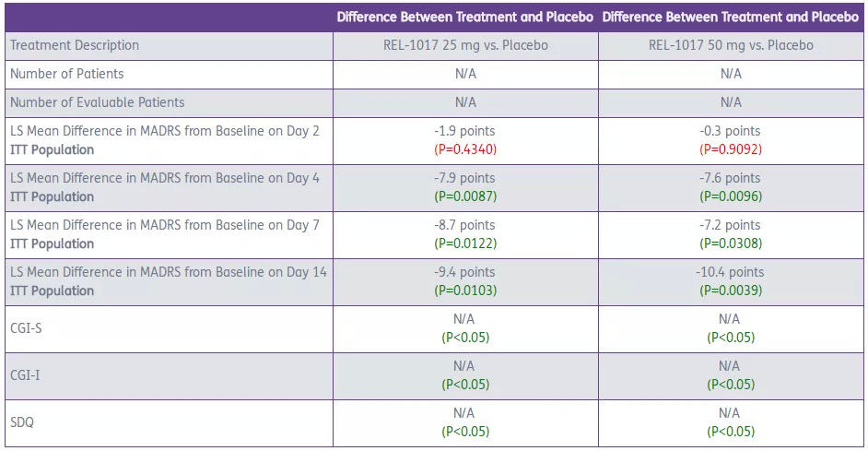Screen dimensions: 868x451
Task: Click the CGI-S row label
Action: tap(26, 328)
